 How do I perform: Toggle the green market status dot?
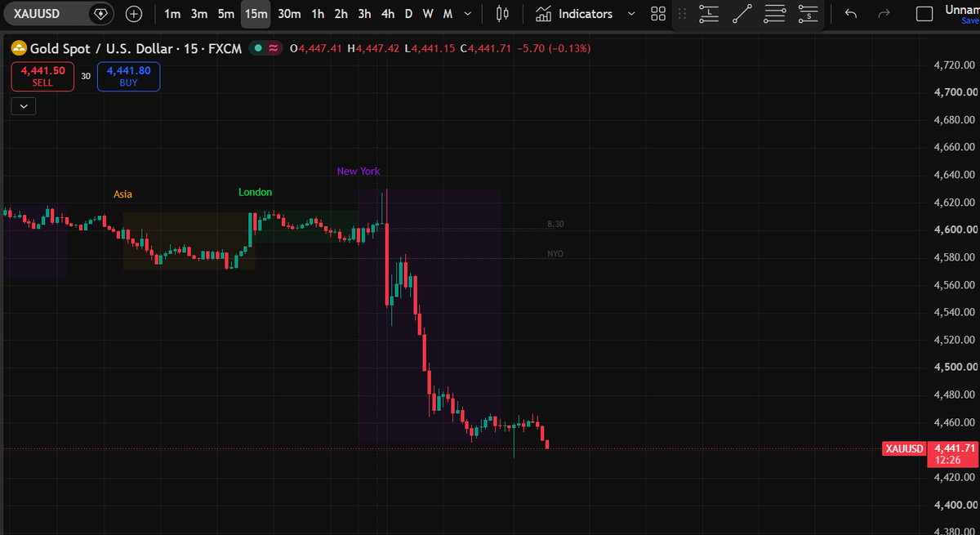(x=256, y=49)
